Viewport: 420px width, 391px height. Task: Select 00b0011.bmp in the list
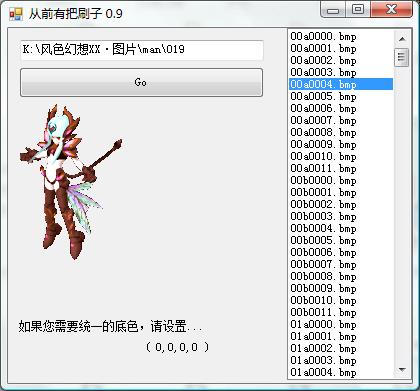[341, 312]
